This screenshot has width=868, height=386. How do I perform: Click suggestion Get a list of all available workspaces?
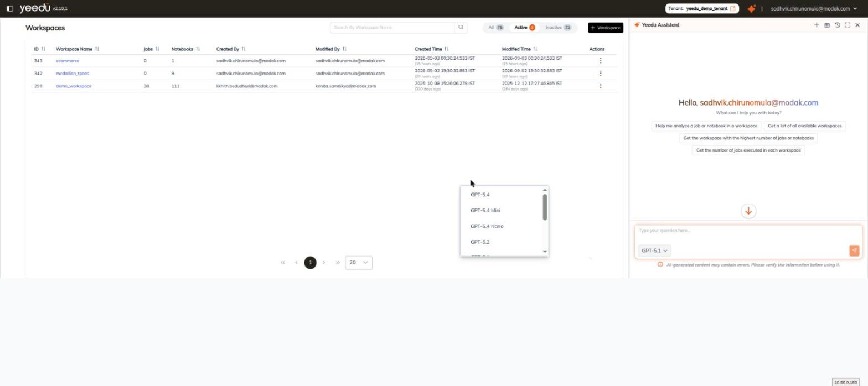(x=805, y=126)
